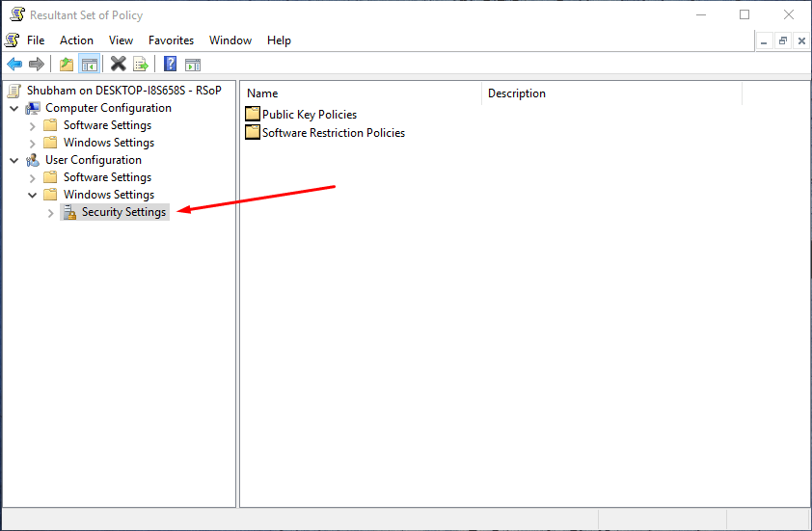Minimize the inner MMC child window

coord(764,40)
